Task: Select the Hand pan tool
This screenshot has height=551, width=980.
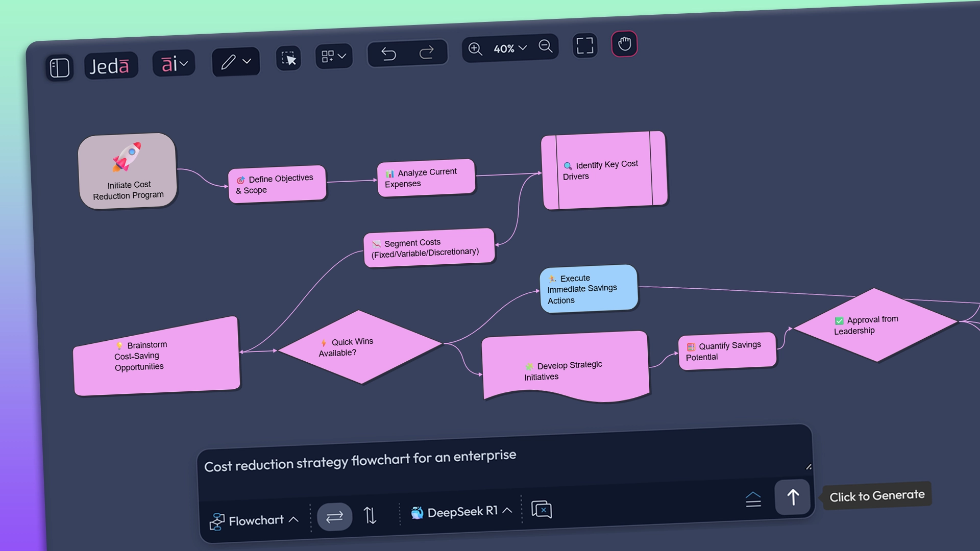Action: pos(624,44)
